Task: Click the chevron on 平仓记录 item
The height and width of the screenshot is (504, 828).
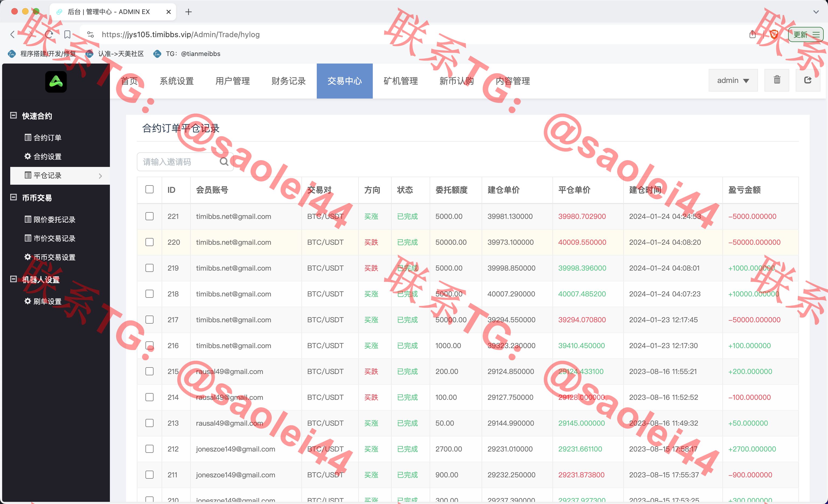Action: [100, 176]
